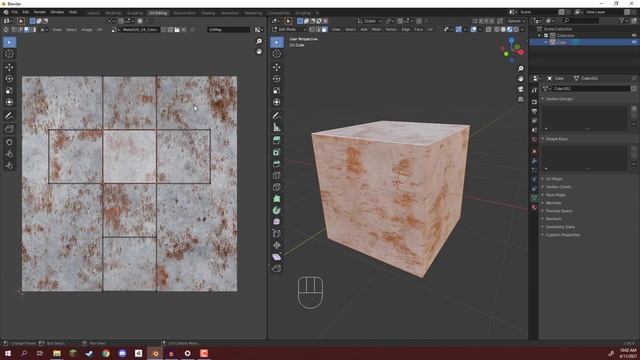Open the Windows Start menu
The width and height of the screenshot is (640, 360).
coord(8,353)
